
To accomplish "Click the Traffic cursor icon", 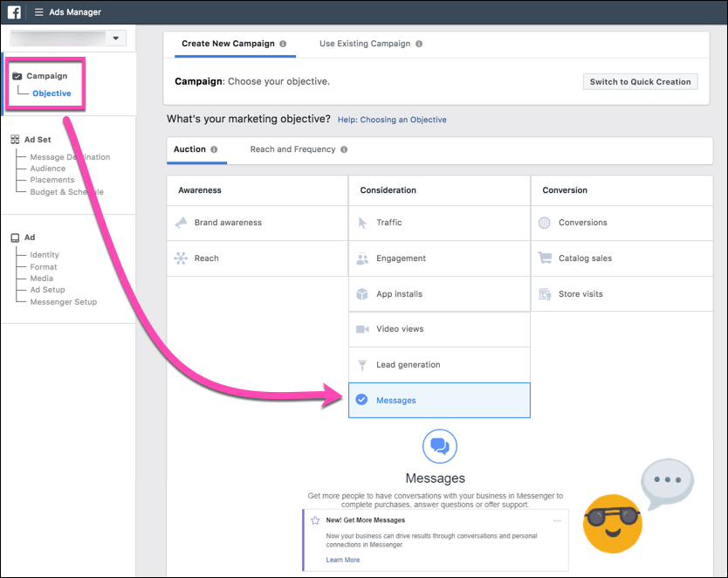I will pyautogui.click(x=362, y=223).
